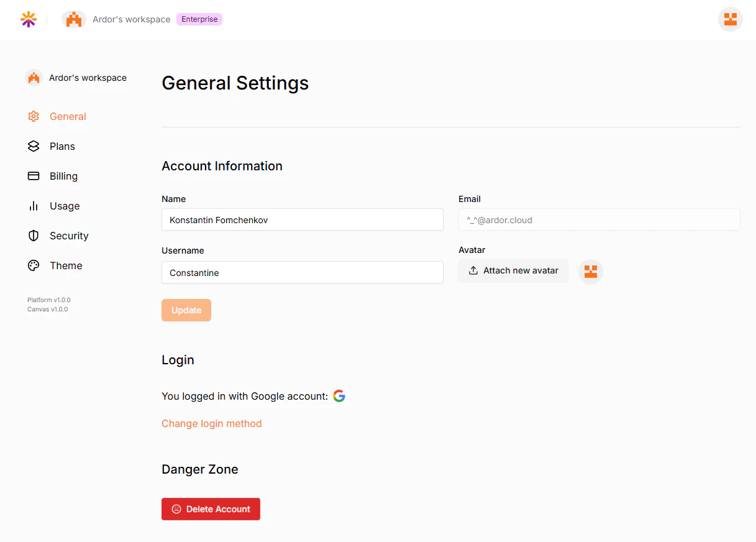
Task: Open the user avatar menu at top right
Action: 731,19
